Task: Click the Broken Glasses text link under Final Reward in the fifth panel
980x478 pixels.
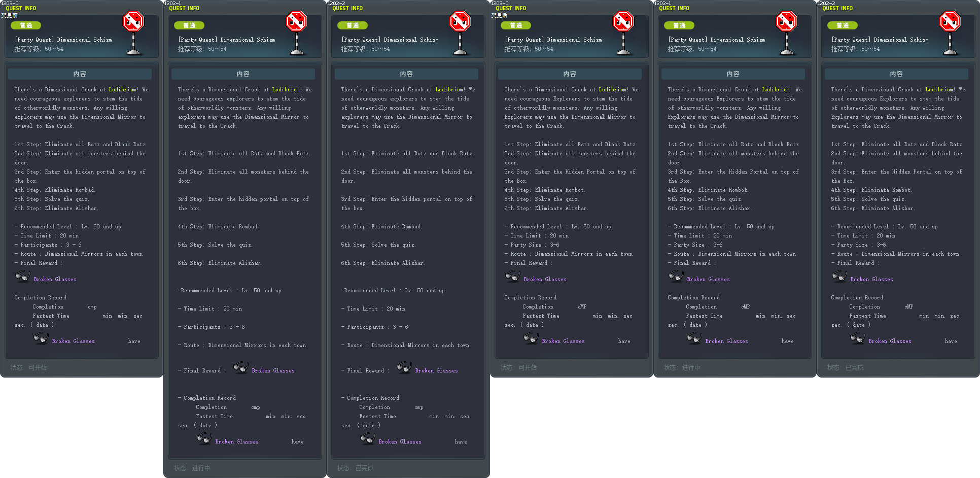Action: (x=708, y=279)
